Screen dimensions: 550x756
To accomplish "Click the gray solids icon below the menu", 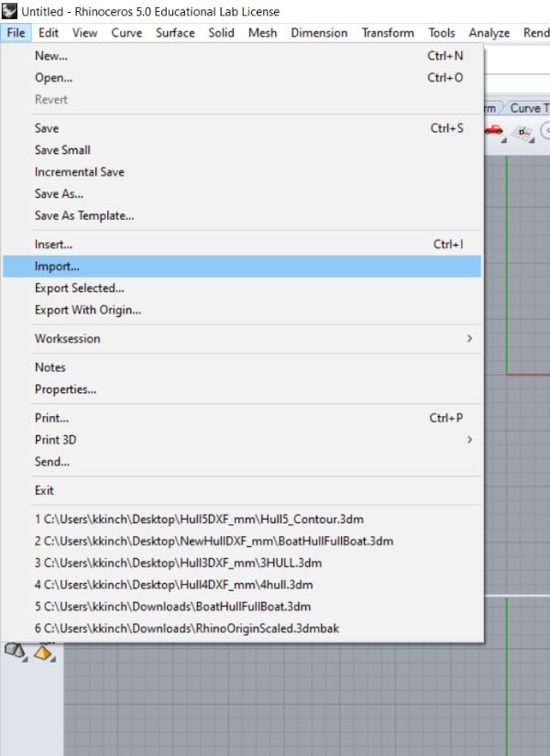I will click(15, 651).
